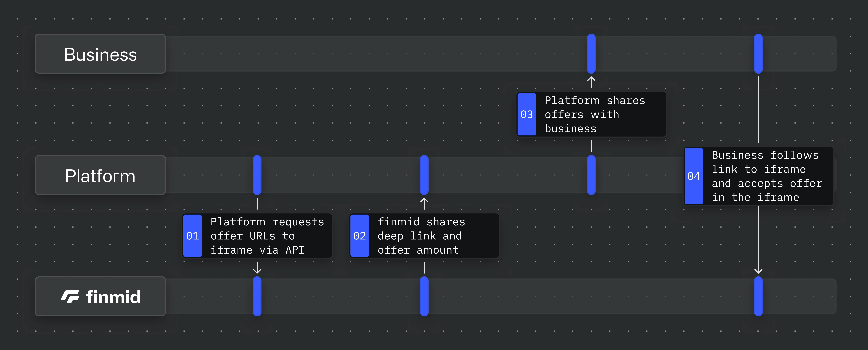Select the blue step badge labeled 03

[x=527, y=114]
